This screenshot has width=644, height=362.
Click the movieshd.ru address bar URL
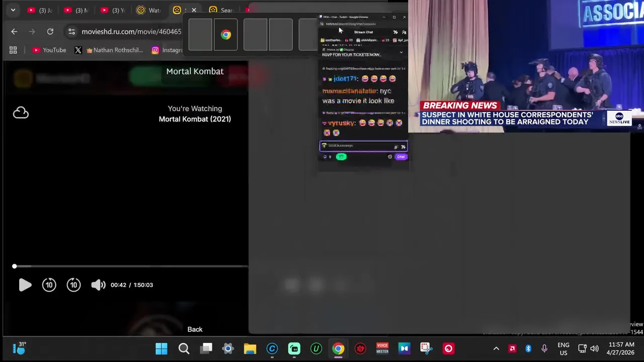(131, 32)
